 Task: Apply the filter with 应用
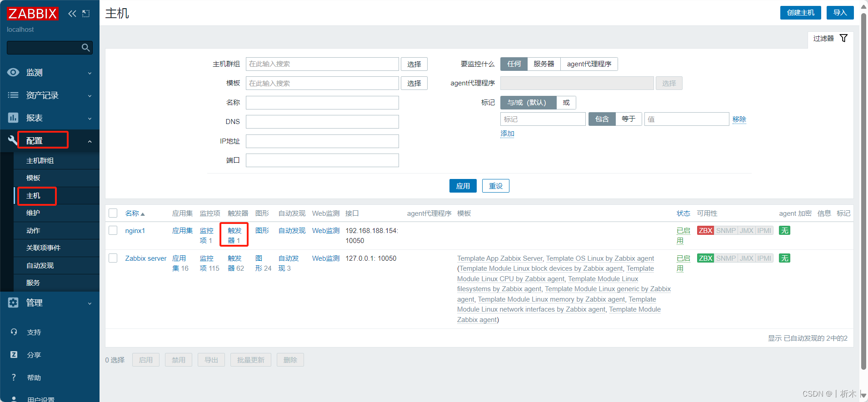pos(463,186)
